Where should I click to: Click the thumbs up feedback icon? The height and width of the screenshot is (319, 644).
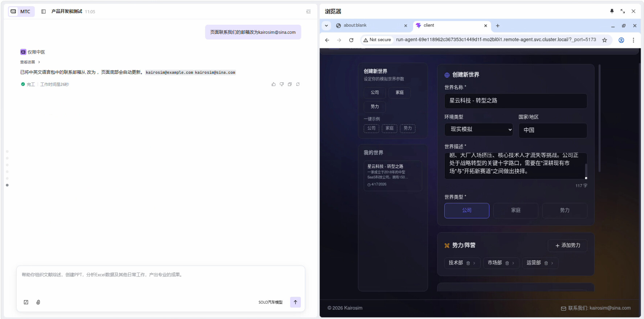click(273, 84)
